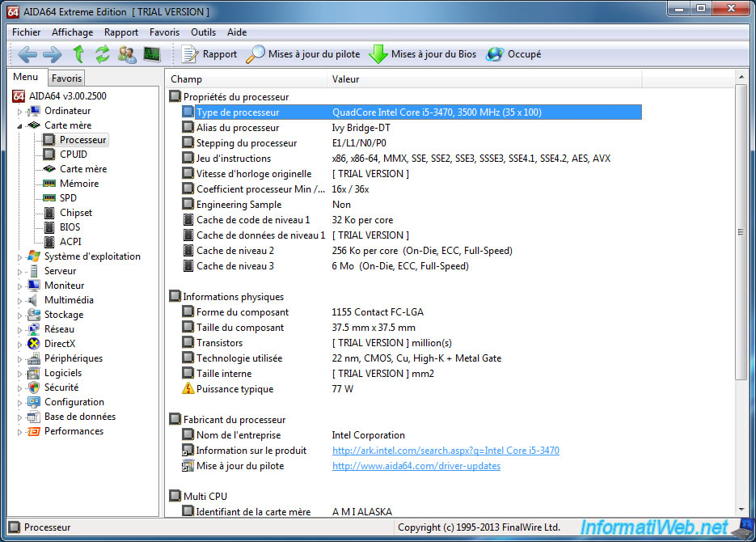Click the vertical scrollbar thumb
The image size is (756, 542).
[741, 232]
